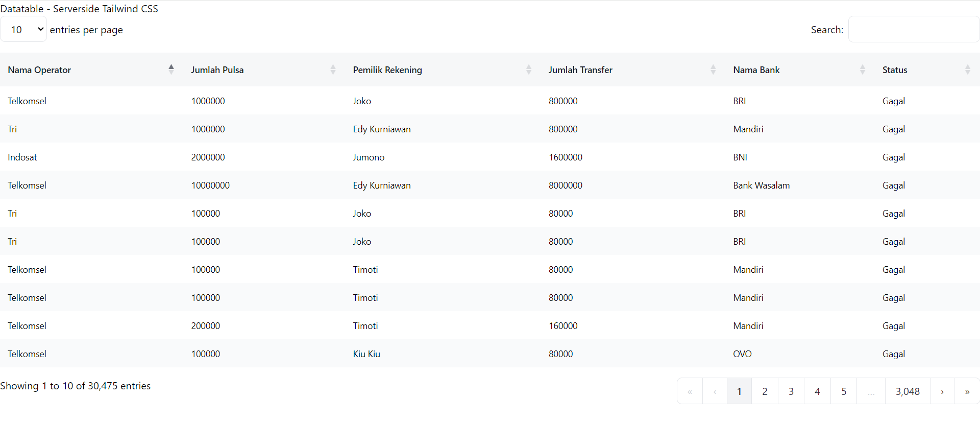The image size is (980, 421).
Task: Select the 2000000 pulsa cell
Action: coord(208,157)
